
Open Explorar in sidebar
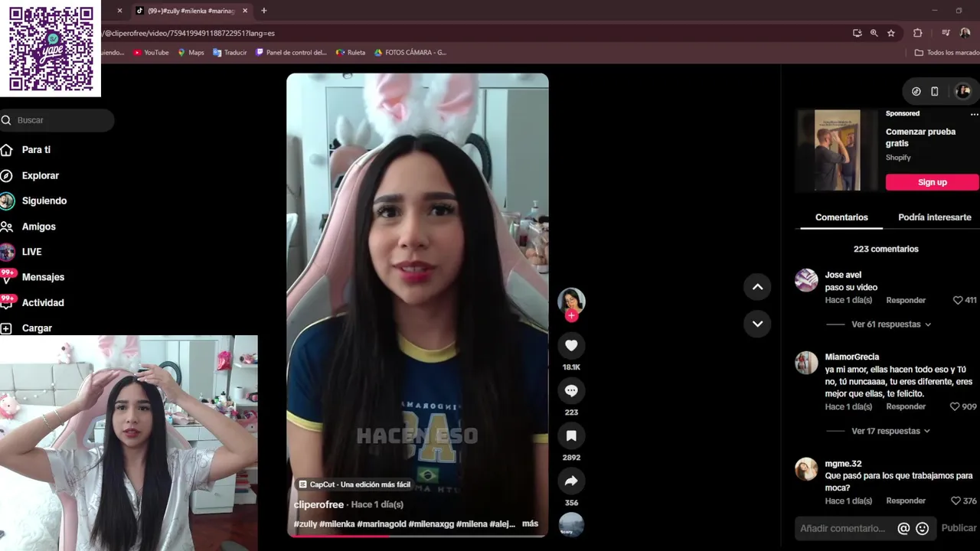pyautogui.click(x=40, y=176)
